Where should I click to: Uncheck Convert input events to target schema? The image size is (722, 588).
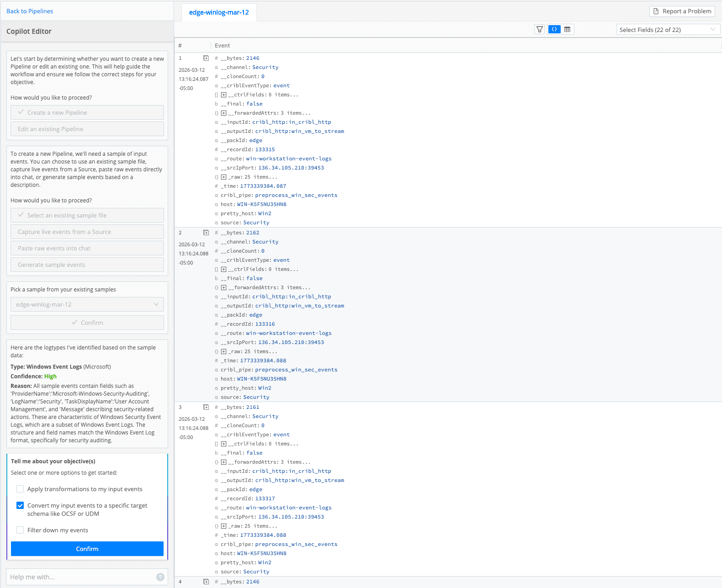(20, 505)
